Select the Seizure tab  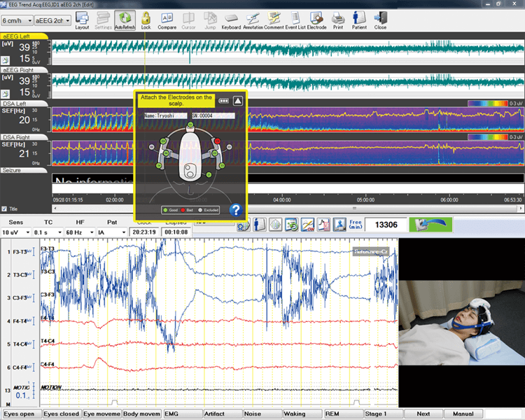(24, 171)
